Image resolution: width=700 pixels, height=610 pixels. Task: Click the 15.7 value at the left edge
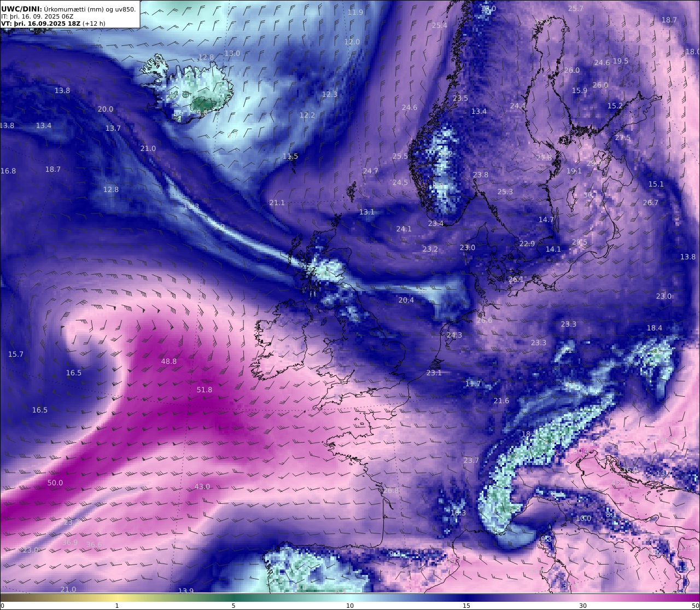coord(16,354)
